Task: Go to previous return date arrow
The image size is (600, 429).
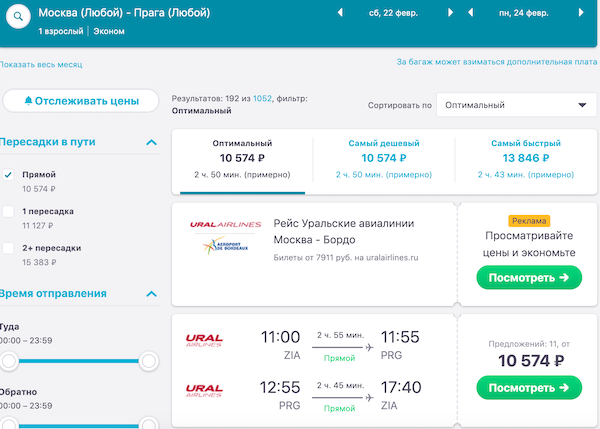Action: click(x=471, y=13)
